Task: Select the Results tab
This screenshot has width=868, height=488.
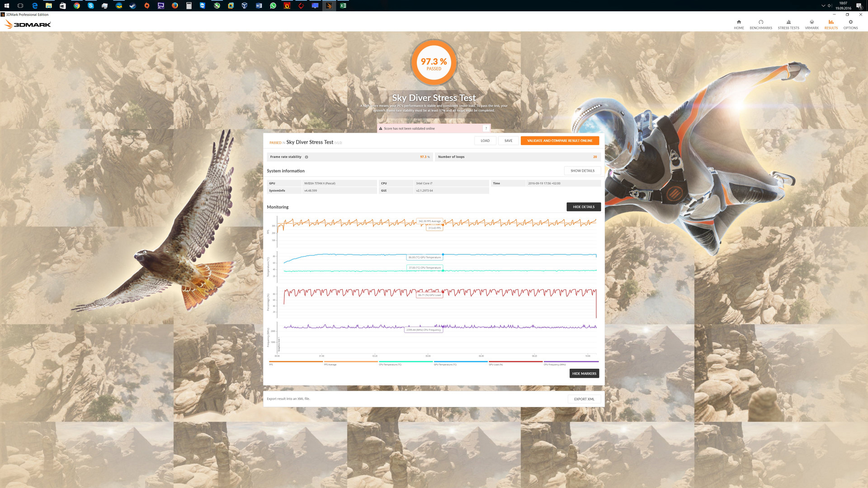Action: coord(831,24)
